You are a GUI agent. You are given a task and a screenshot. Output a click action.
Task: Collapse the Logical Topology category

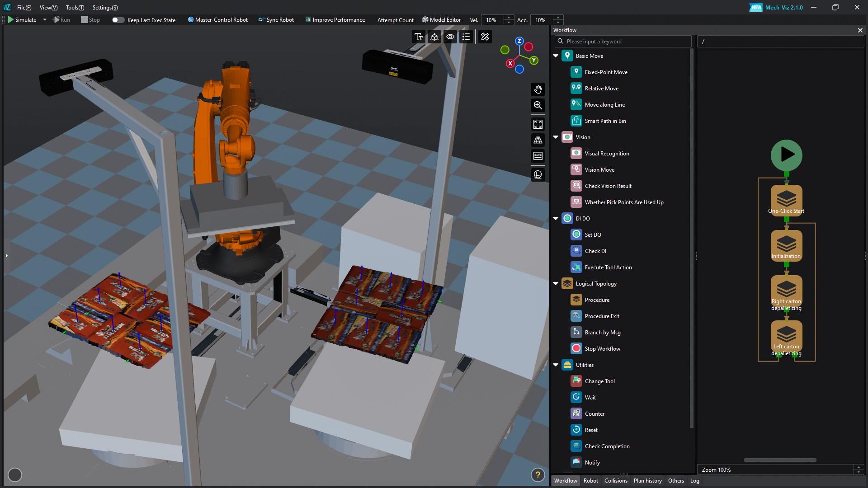[x=556, y=284]
